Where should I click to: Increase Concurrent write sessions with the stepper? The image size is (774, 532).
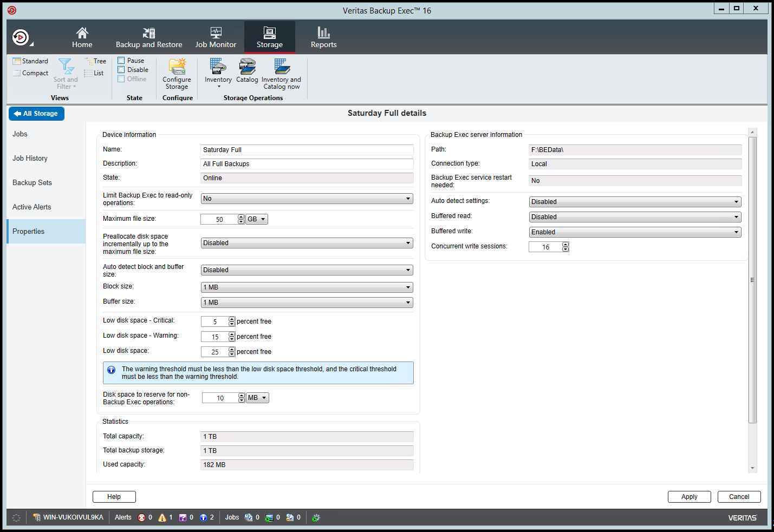(x=565, y=244)
